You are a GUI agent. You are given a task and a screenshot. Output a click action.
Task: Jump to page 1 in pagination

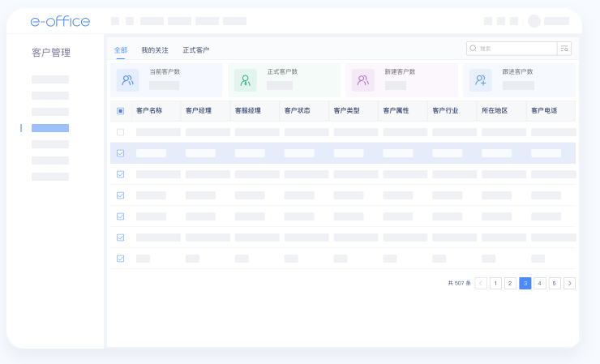click(x=495, y=283)
